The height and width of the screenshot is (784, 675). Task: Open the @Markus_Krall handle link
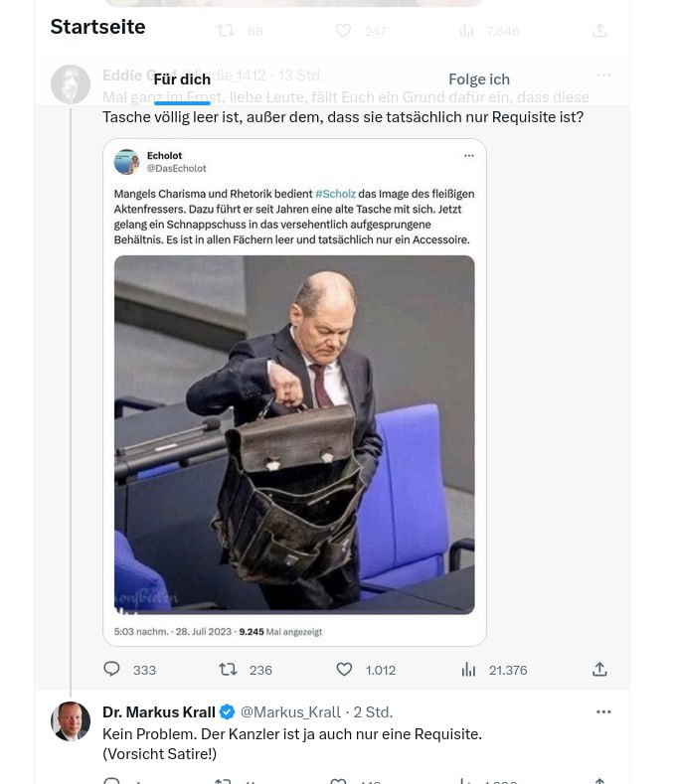[290, 712]
